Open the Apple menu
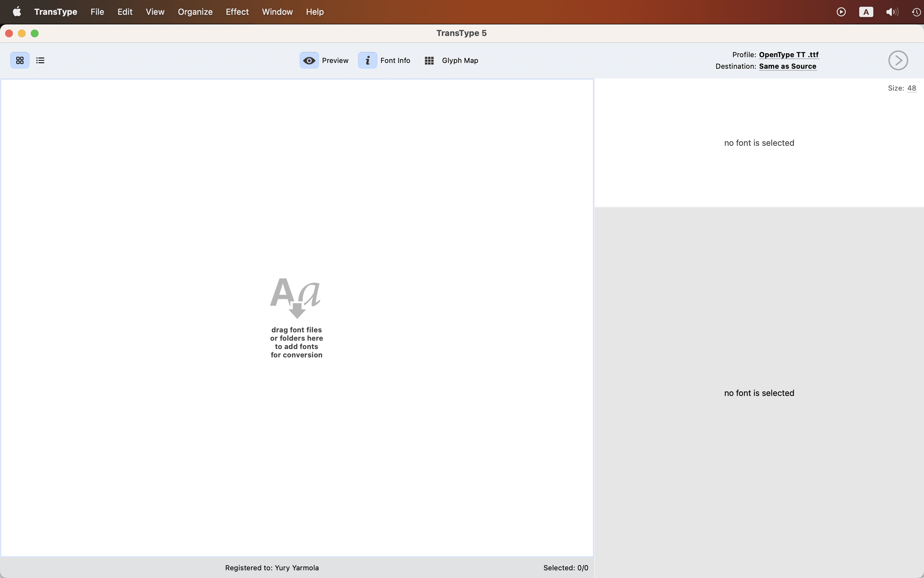 (17, 12)
